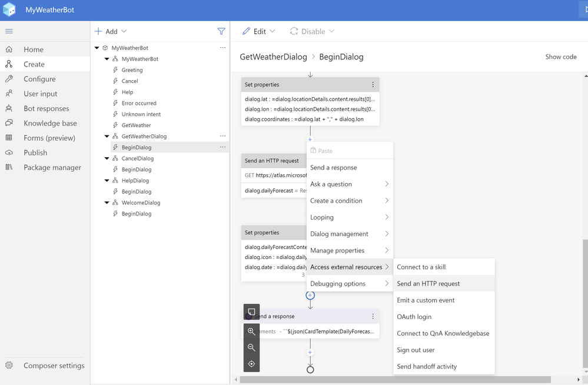Expand Debugging options submenu
This screenshot has width=588, height=385.
tap(350, 283)
